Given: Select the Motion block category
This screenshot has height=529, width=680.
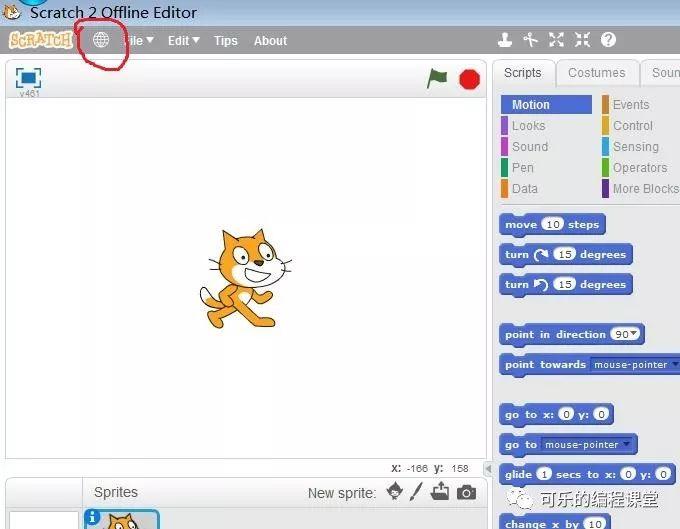Looking at the screenshot, I should pyautogui.click(x=546, y=104).
